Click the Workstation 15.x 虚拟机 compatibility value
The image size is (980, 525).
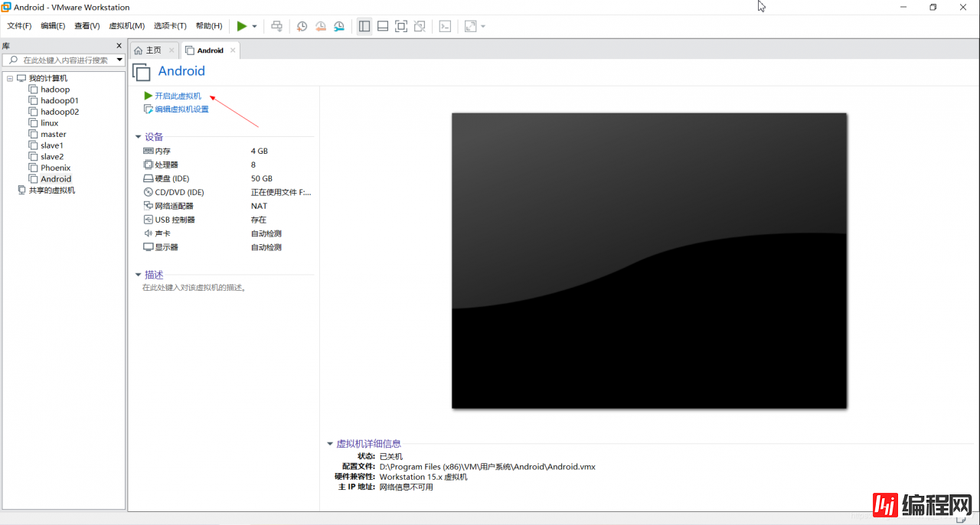423,478
